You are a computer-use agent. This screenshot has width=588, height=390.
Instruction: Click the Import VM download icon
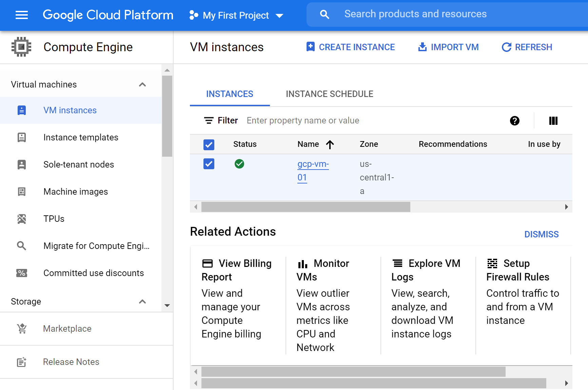coord(422,47)
